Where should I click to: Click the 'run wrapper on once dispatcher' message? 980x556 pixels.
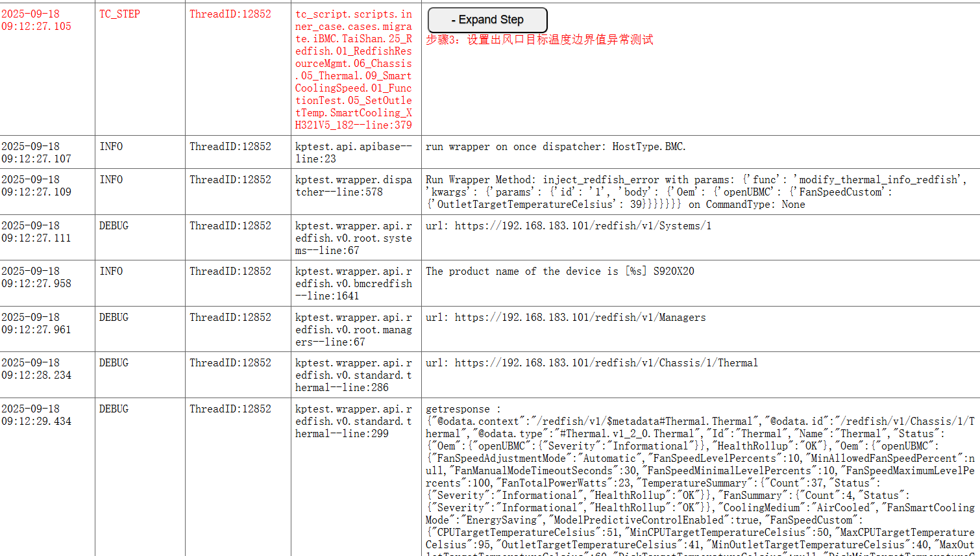[x=556, y=147]
